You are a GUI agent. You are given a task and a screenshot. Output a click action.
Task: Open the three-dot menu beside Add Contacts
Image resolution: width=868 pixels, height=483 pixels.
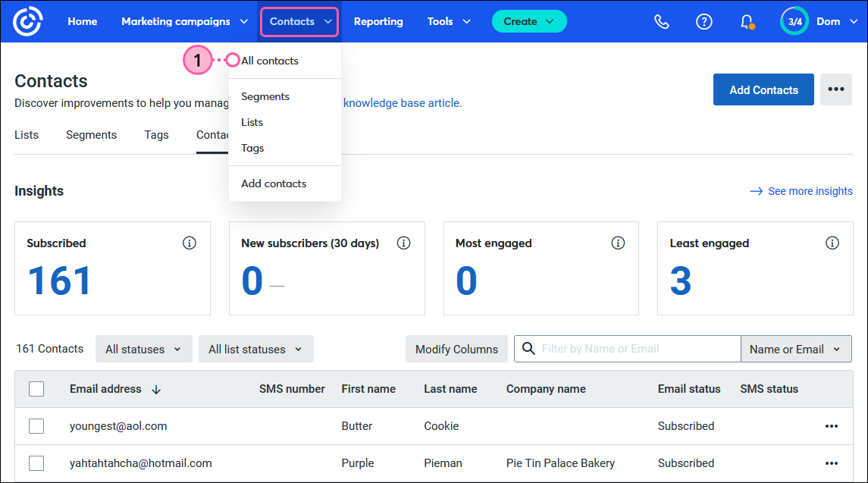(835, 89)
